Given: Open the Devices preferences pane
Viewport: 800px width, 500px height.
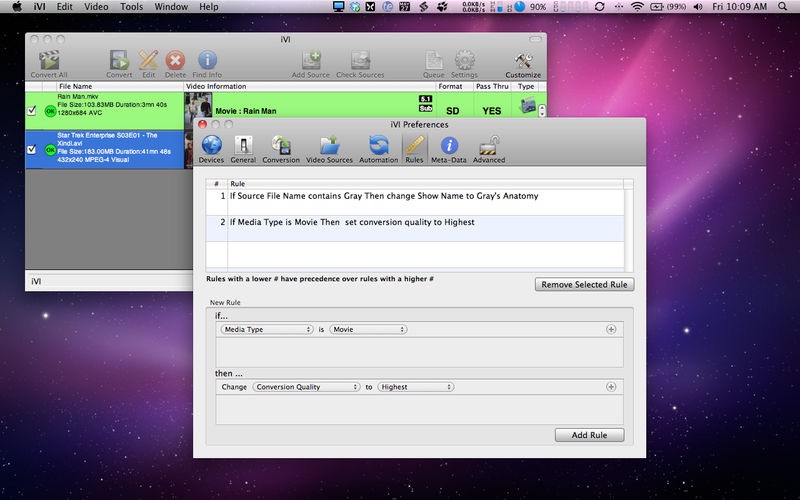Looking at the screenshot, I should point(211,149).
